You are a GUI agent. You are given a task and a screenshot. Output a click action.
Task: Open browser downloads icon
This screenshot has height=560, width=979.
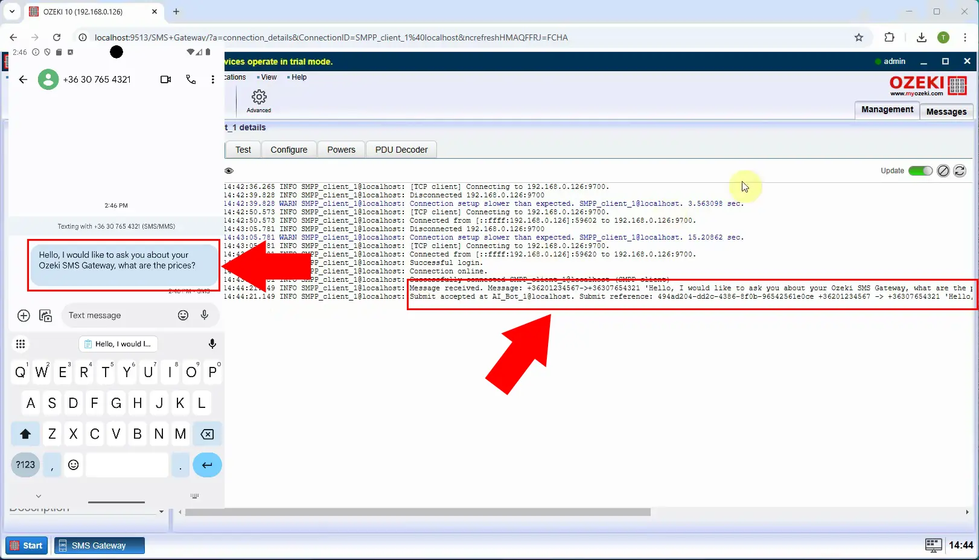pos(921,37)
